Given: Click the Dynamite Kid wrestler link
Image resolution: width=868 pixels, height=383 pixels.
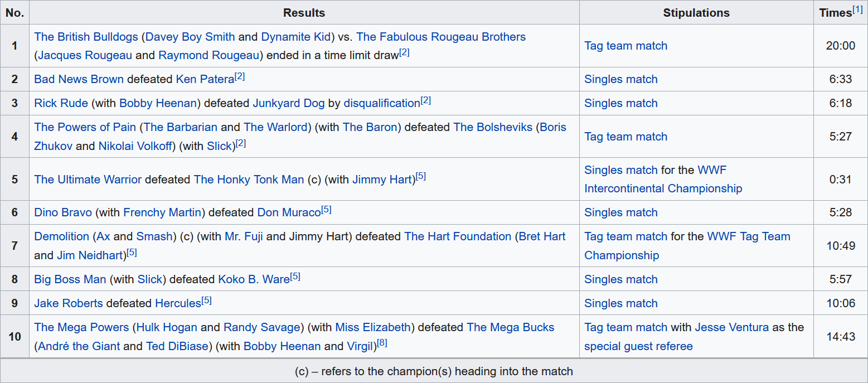Looking at the screenshot, I should click(296, 37).
